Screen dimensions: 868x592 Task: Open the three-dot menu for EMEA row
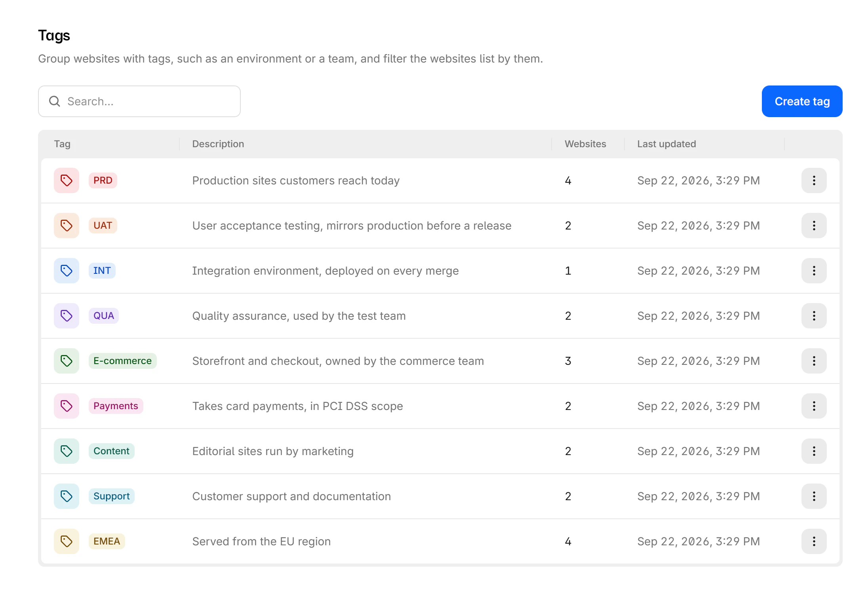pos(814,541)
